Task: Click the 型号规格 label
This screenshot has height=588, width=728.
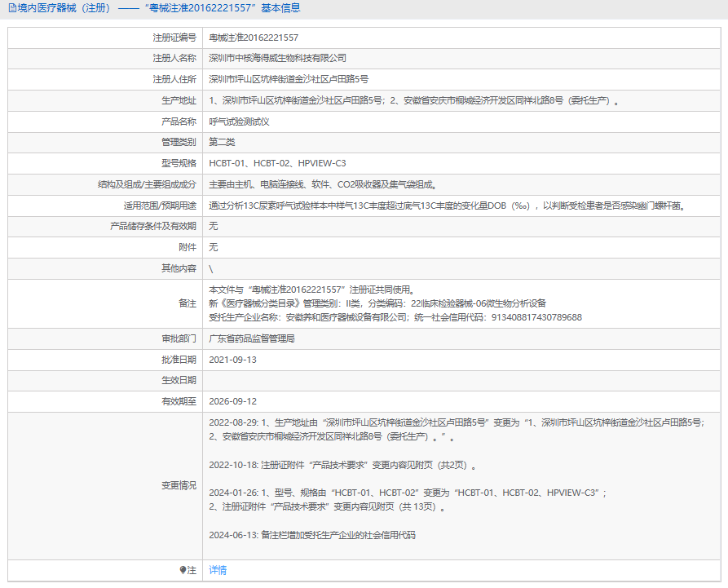Action: tap(179, 163)
